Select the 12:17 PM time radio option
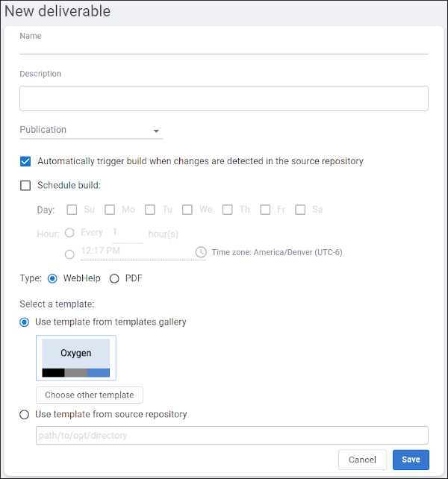The image size is (448, 479). click(x=69, y=254)
